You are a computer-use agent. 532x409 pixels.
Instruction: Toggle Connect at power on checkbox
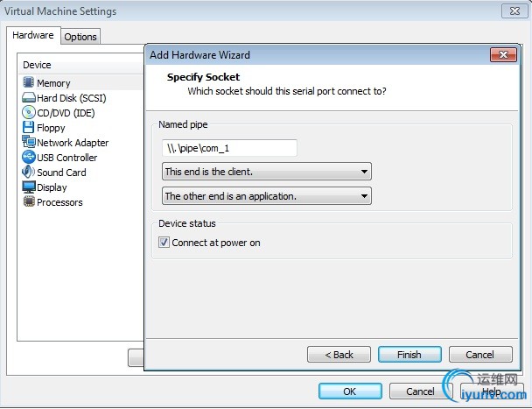tap(164, 243)
